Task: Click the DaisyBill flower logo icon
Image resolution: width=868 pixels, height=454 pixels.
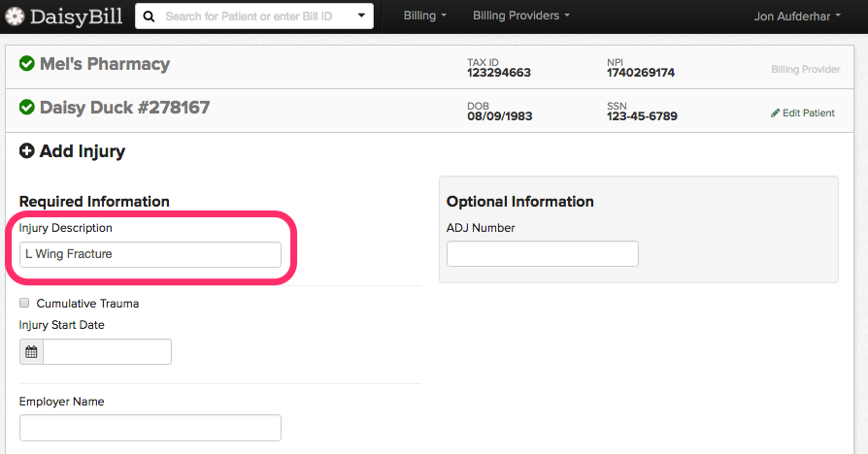Action: tap(15, 16)
